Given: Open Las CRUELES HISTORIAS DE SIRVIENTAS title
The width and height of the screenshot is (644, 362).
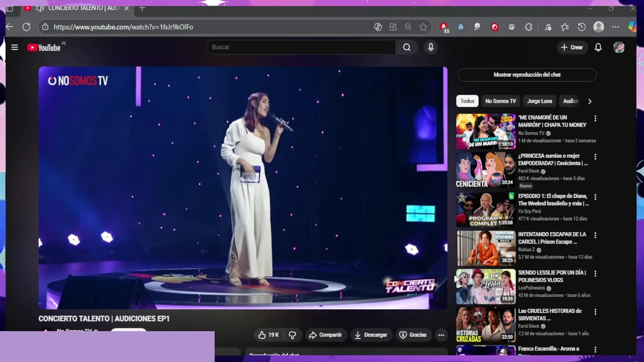Looking at the screenshot, I should pyautogui.click(x=549, y=314).
